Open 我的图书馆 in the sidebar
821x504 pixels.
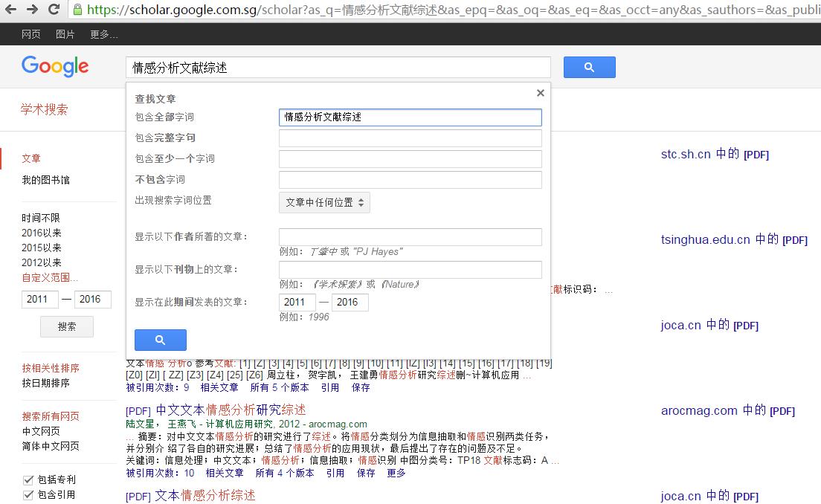click(x=45, y=179)
